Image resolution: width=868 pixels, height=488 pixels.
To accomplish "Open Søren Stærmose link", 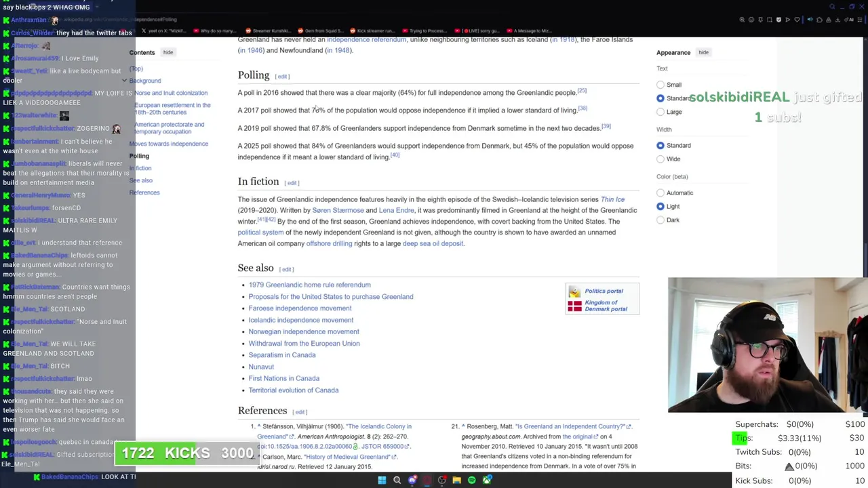I will pos(338,210).
